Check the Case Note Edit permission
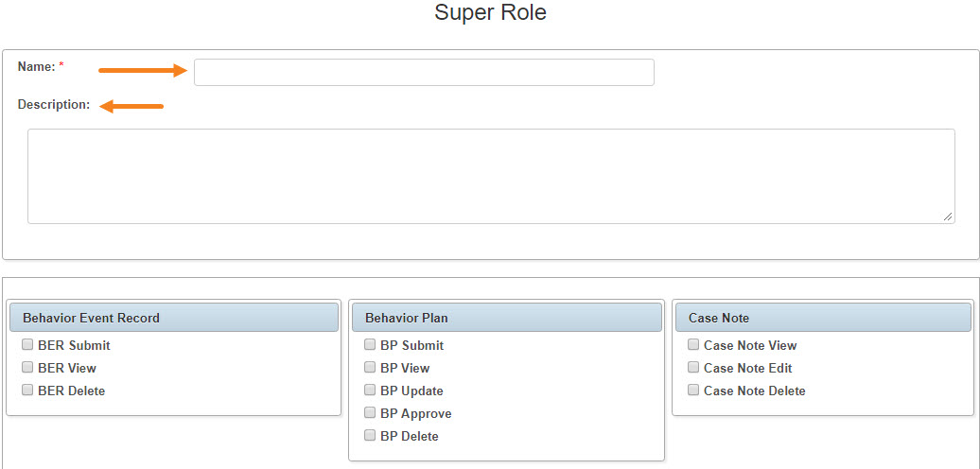The image size is (980, 469). 693,368
